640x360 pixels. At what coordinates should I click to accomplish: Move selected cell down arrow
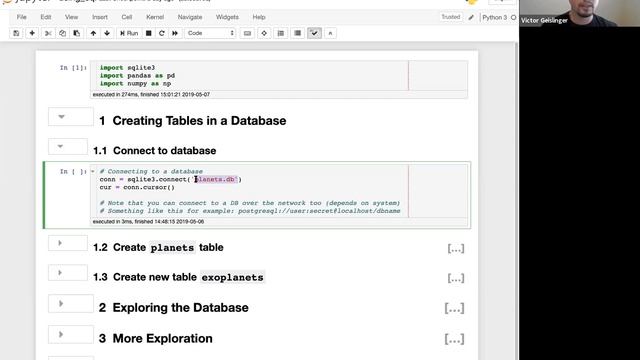107,33
